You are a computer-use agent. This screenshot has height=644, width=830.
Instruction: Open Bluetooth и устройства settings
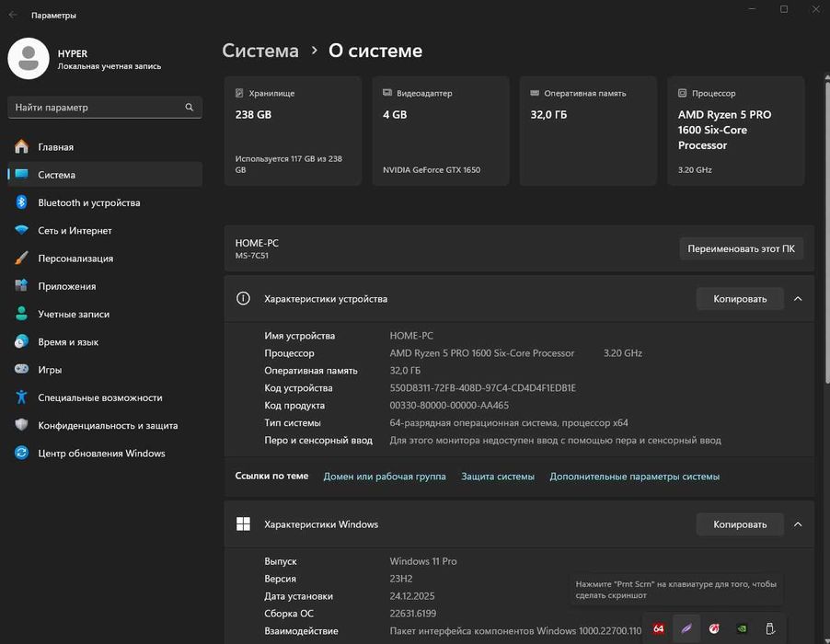[105, 202]
